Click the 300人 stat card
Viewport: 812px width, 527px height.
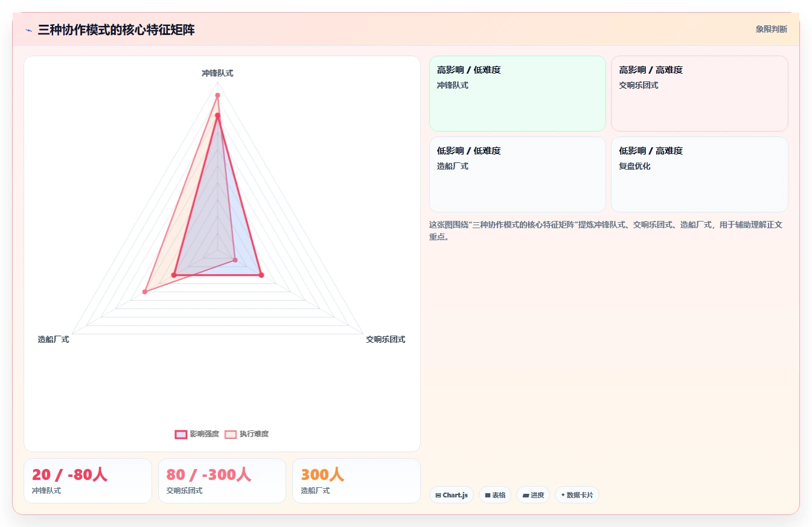pos(356,481)
